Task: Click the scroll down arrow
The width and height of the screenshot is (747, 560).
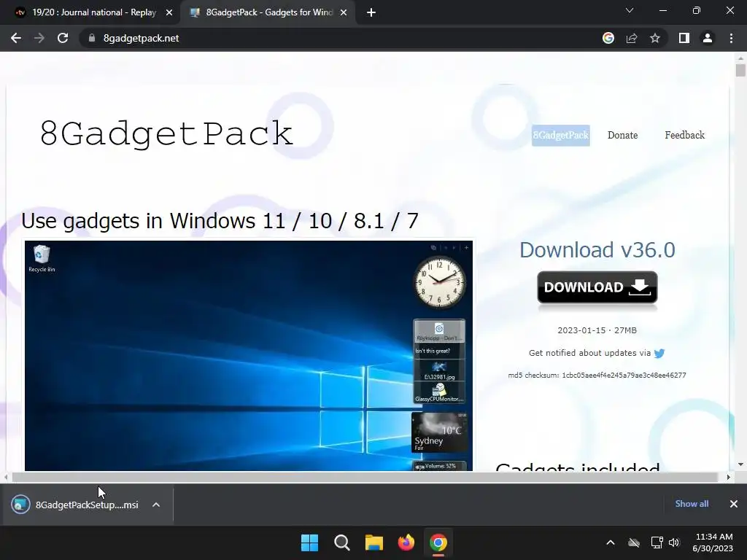Action: (740, 464)
